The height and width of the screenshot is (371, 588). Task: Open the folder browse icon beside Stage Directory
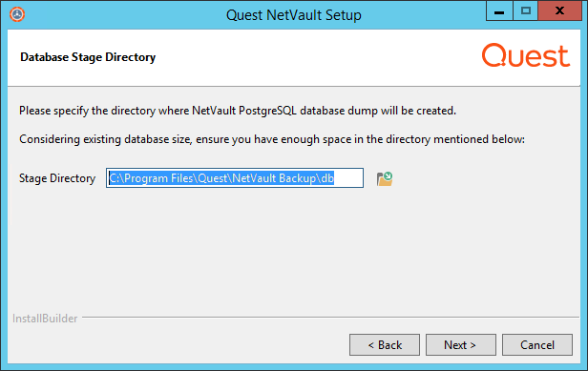(x=385, y=178)
